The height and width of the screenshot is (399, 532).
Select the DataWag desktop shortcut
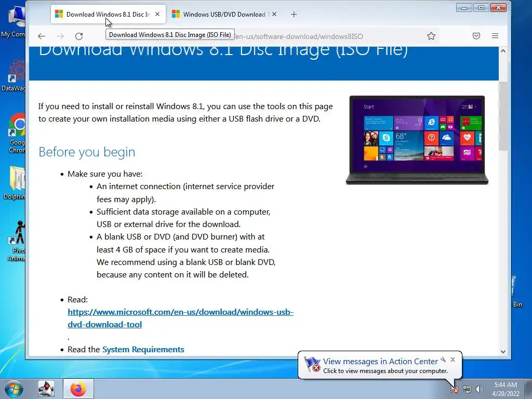coord(14,75)
